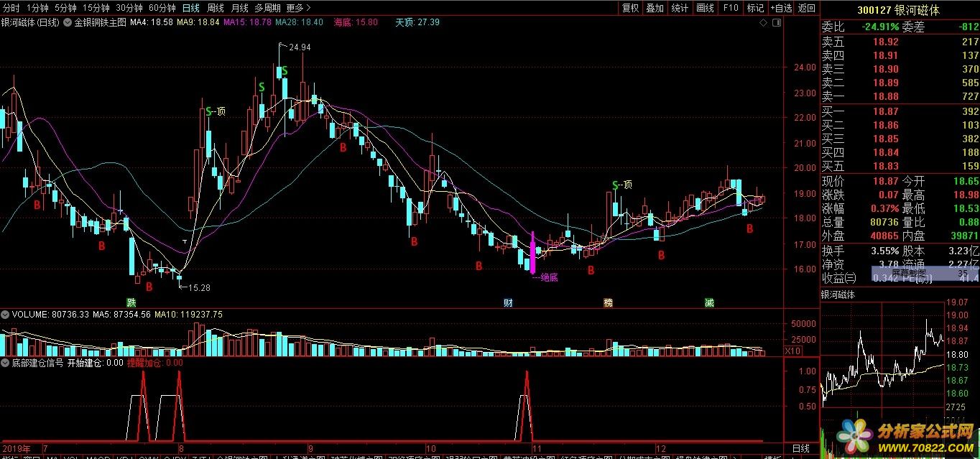Toggle the side panel icon near the price axis
The image size is (980, 459).
[775, 23]
